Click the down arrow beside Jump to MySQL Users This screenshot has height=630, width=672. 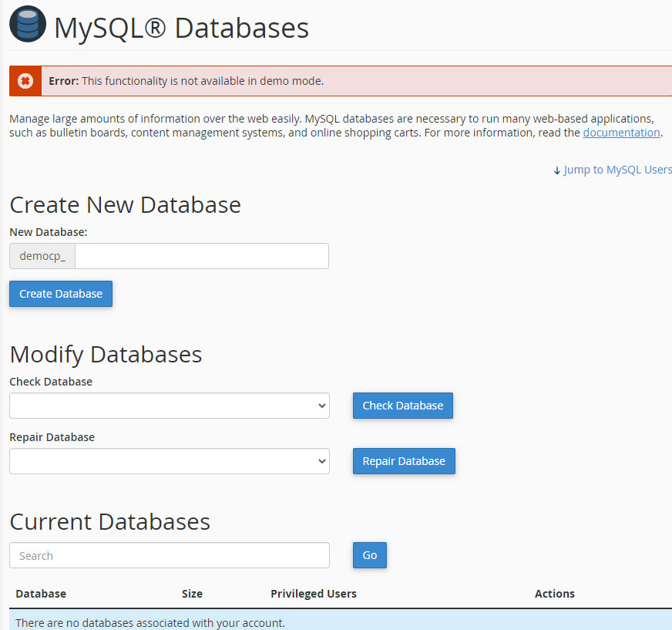coord(557,170)
